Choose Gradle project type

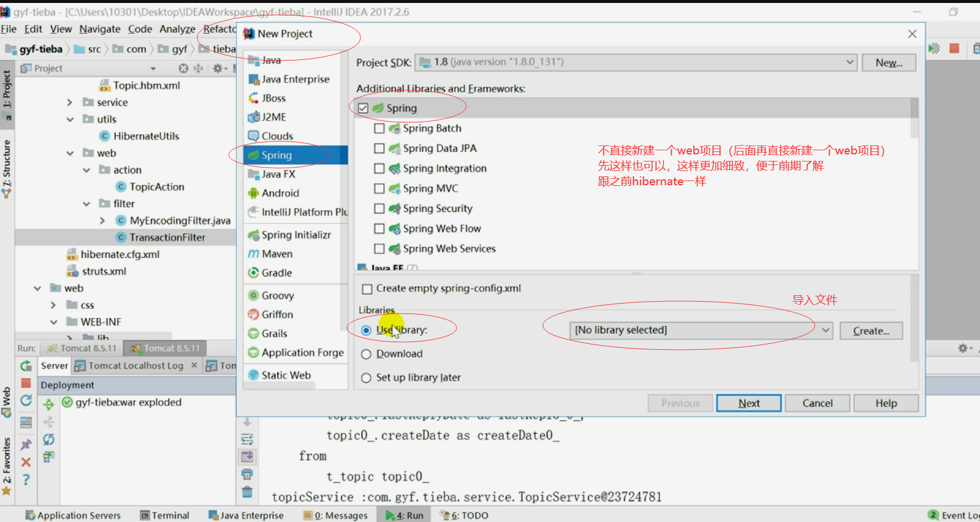click(x=295, y=273)
